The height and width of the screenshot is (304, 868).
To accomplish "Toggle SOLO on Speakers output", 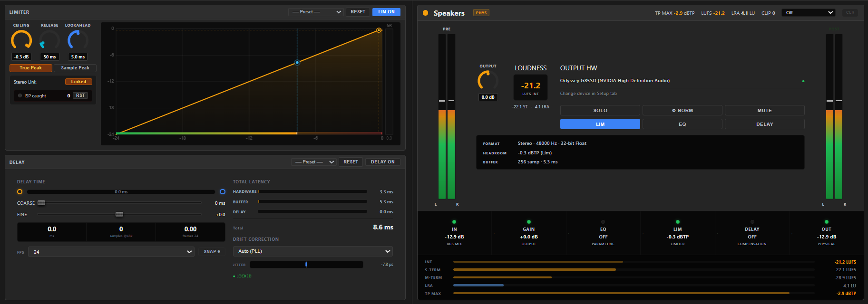I will click(600, 110).
